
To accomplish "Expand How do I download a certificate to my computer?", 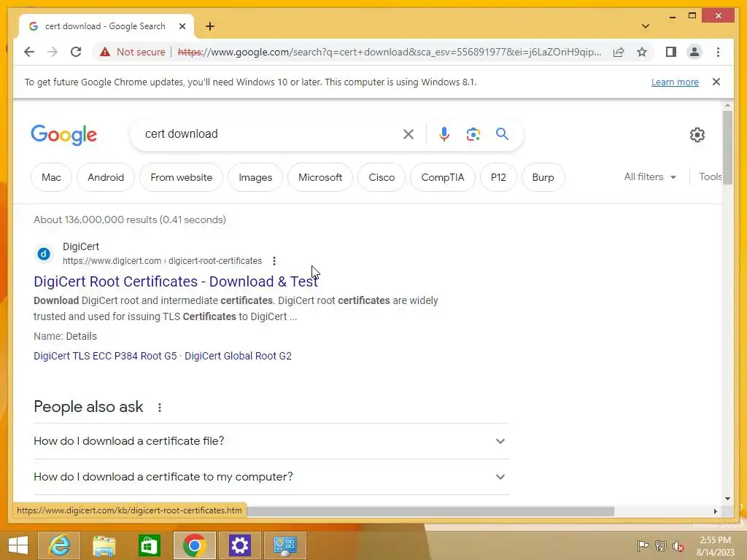I will (271, 477).
